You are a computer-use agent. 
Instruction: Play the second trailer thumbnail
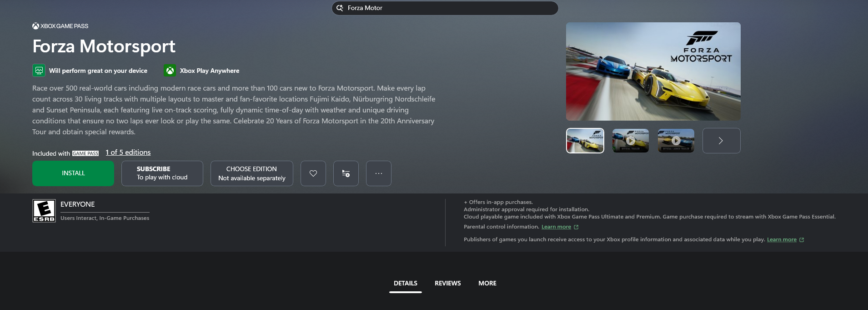point(676,141)
